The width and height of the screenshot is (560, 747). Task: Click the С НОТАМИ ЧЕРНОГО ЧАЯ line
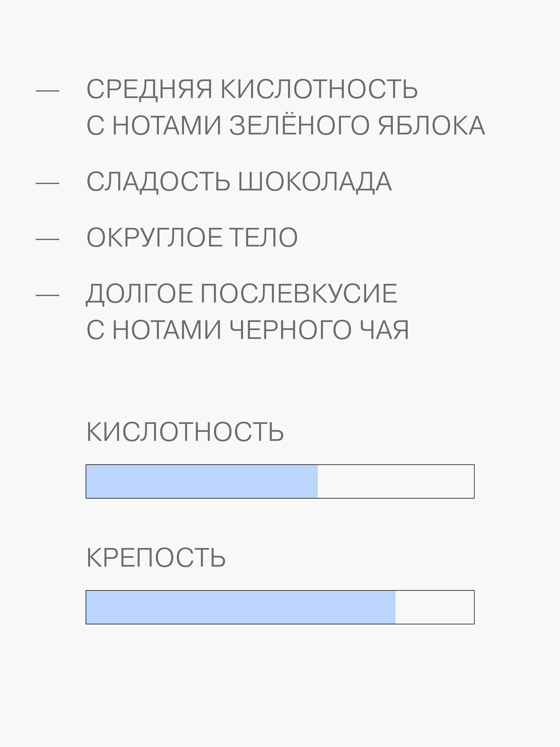(248, 330)
